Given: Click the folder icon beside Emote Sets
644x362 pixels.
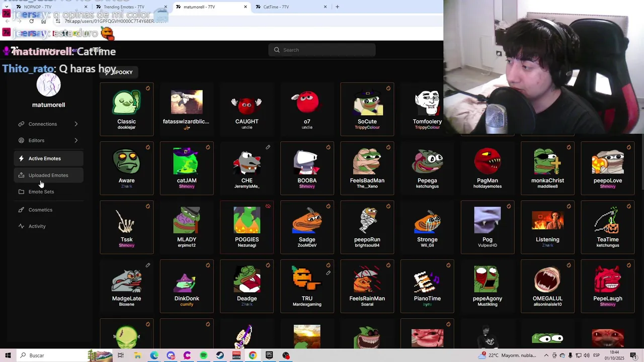Looking at the screenshot, I should pos(21,192).
